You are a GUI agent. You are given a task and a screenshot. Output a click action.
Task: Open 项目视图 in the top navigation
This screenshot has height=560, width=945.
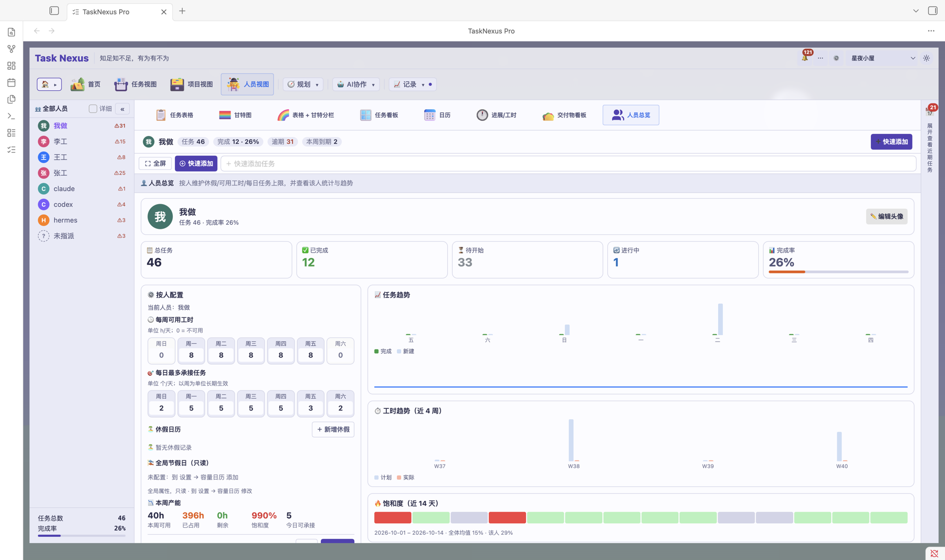tap(192, 84)
